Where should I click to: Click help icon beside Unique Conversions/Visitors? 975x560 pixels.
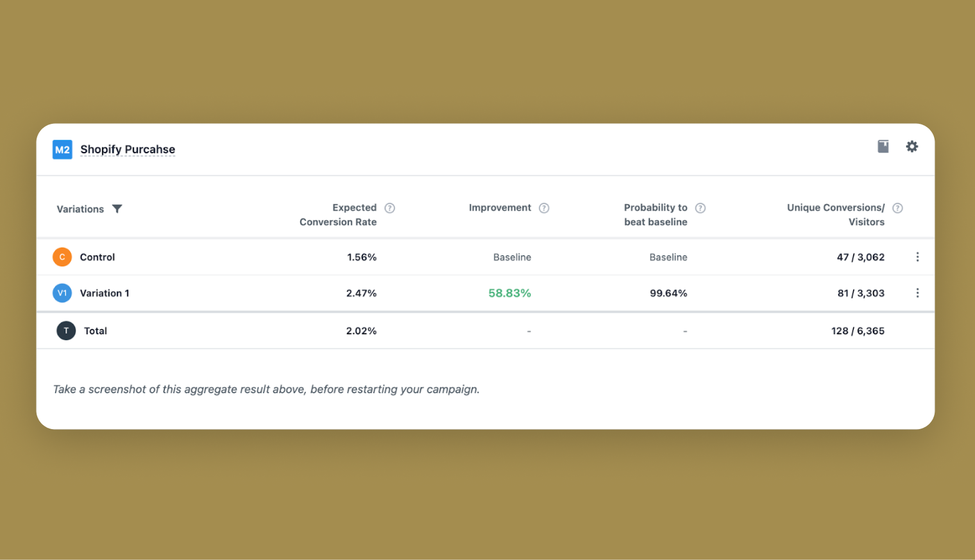[x=897, y=208]
